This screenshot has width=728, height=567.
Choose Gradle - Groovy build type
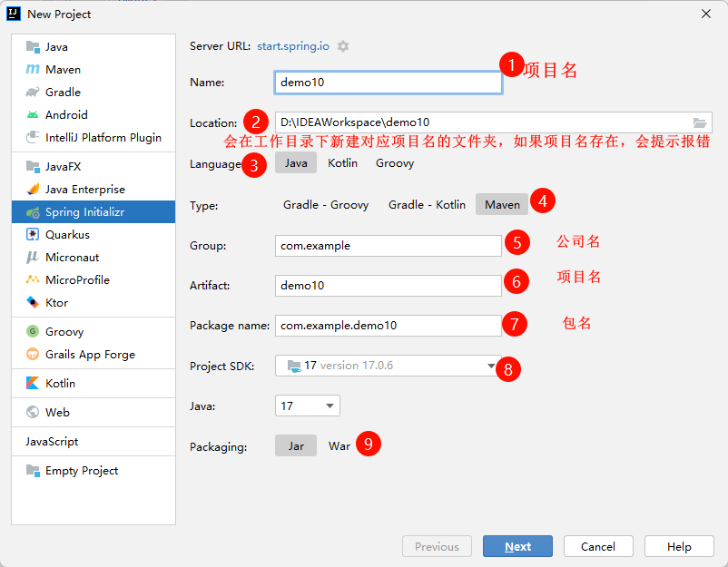(326, 205)
